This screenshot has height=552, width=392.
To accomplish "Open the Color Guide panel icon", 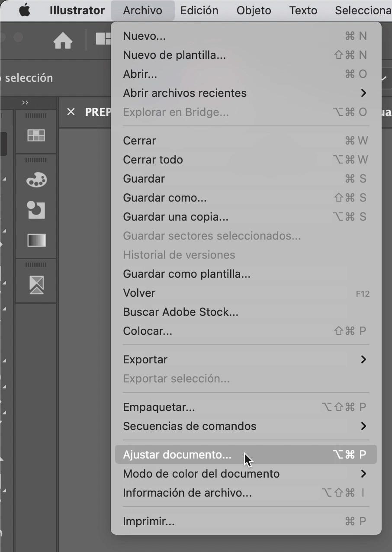I will [36, 210].
